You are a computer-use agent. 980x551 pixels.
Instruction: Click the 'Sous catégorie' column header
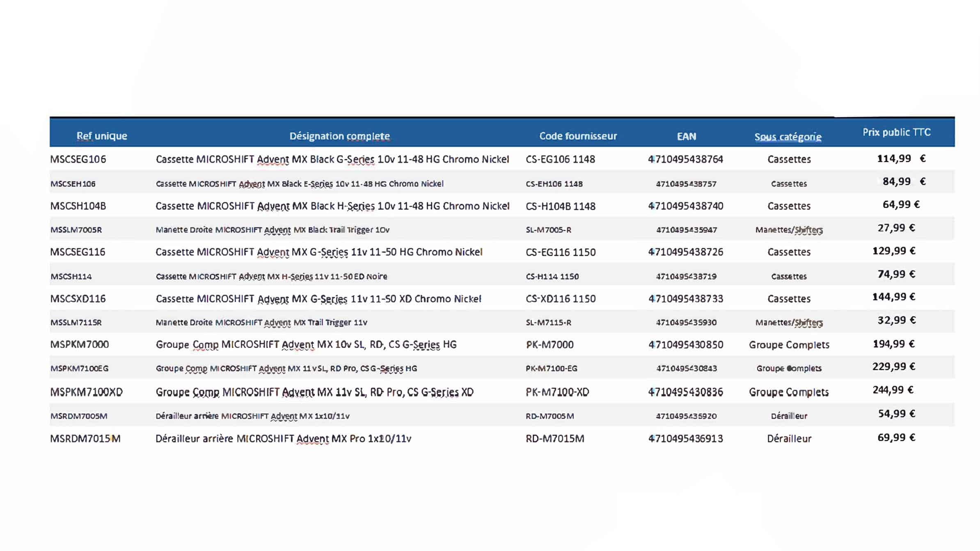pyautogui.click(x=788, y=137)
